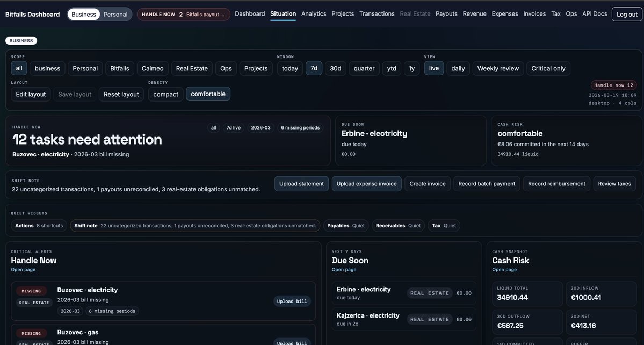Click Upload expense invoice button
The image size is (644, 345).
tap(367, 184)
